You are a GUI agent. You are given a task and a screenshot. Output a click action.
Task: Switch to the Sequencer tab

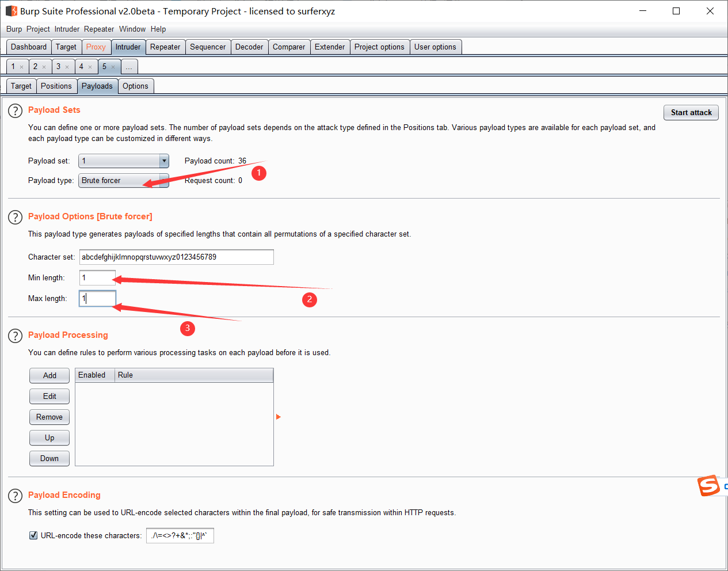pyautogui.click(x=208, y=47)
